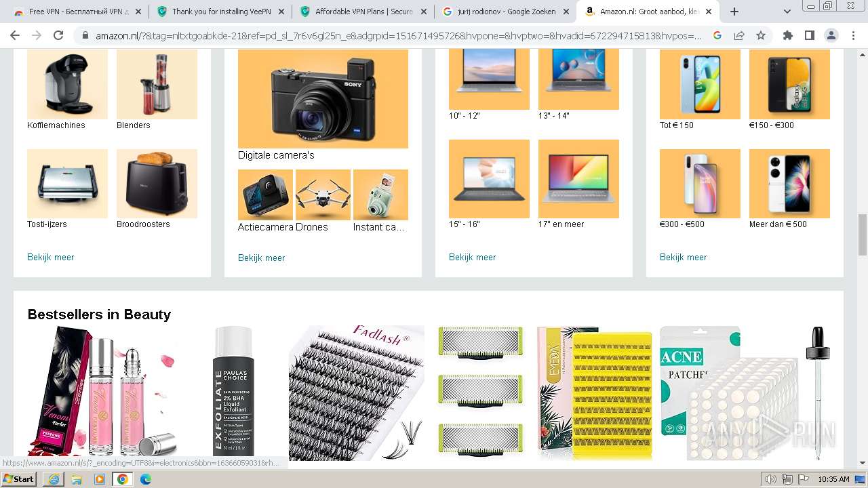Switch to Thank you for installing VeePN tab
The width and height of the screenshot is (868, 488).
click(x=220, y=12)
